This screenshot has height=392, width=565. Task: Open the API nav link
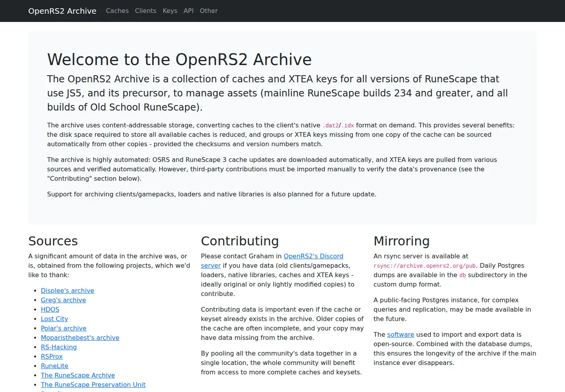click(188, 11)
